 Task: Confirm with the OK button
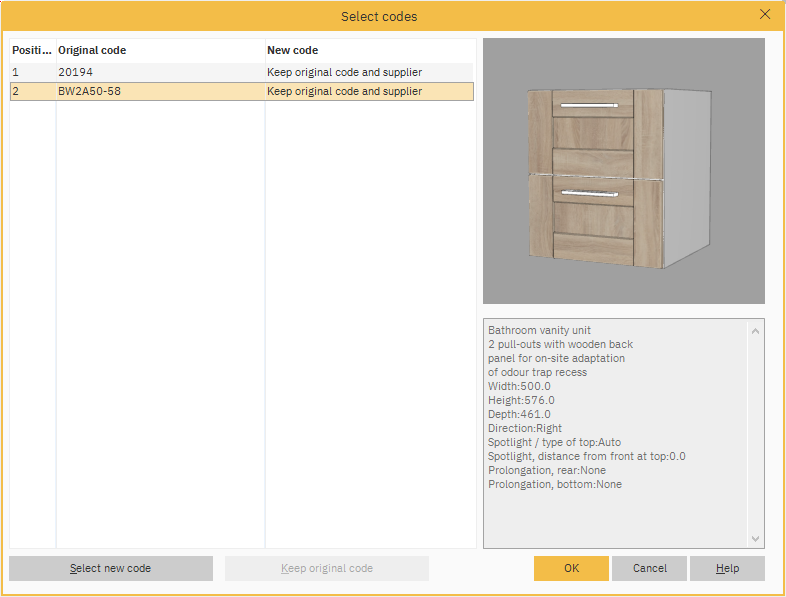[571, 568]
